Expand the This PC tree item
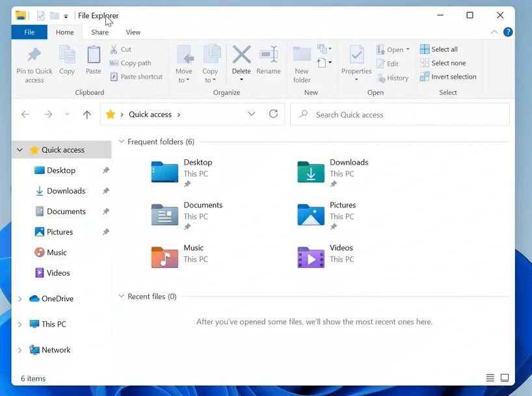 coord(20,324)
